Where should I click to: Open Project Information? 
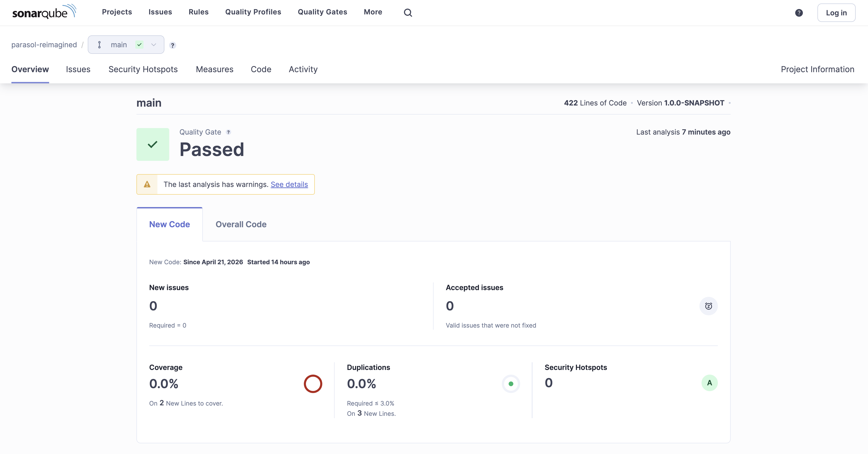[817, 69]
